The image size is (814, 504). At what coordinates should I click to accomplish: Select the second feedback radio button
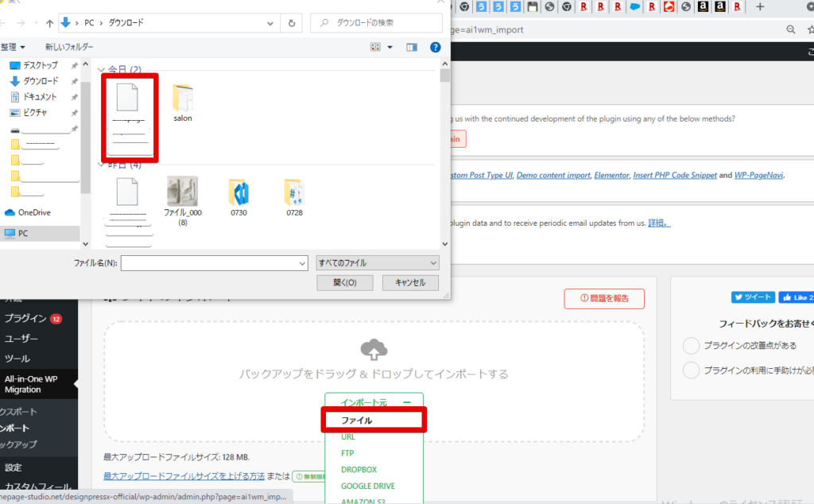[x=691, y=370]
